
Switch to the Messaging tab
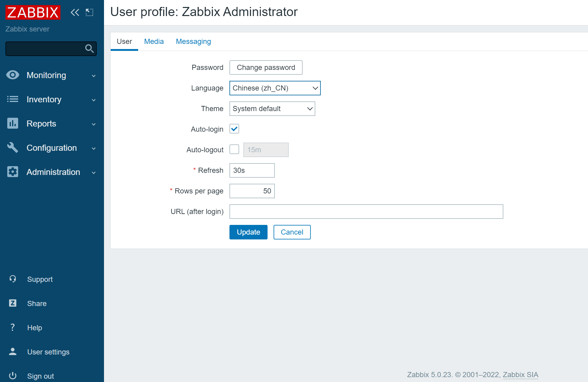[193, 41]
